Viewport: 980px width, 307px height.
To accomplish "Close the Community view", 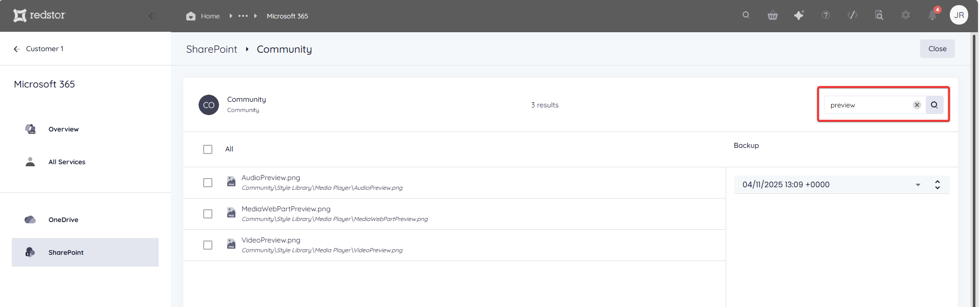I will [x=937, y=49].
